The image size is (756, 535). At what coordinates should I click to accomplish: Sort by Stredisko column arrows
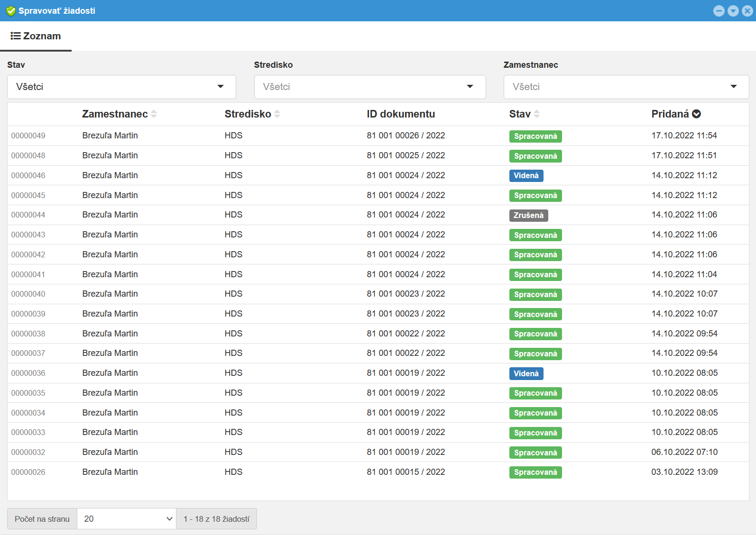click(277, 114)
